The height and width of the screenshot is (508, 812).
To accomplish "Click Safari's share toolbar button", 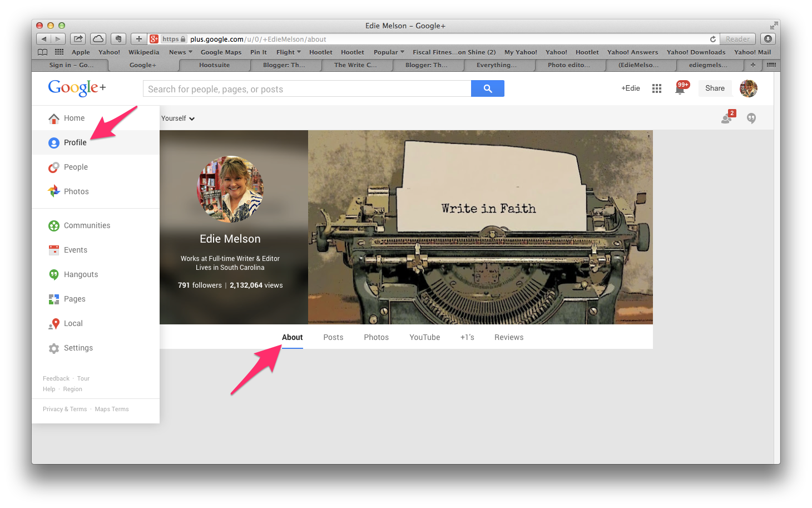I will click(x=78, y=39).
